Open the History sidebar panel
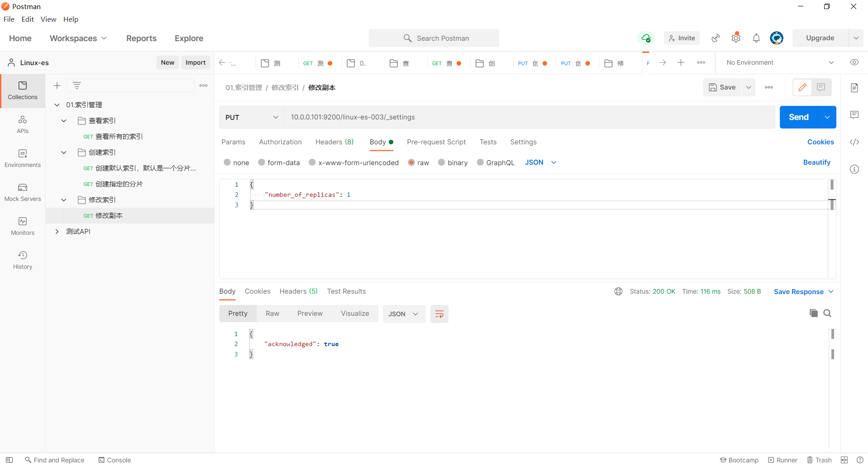Image resolution: width=868 pixels, height=466 pixels. point(23,261)
